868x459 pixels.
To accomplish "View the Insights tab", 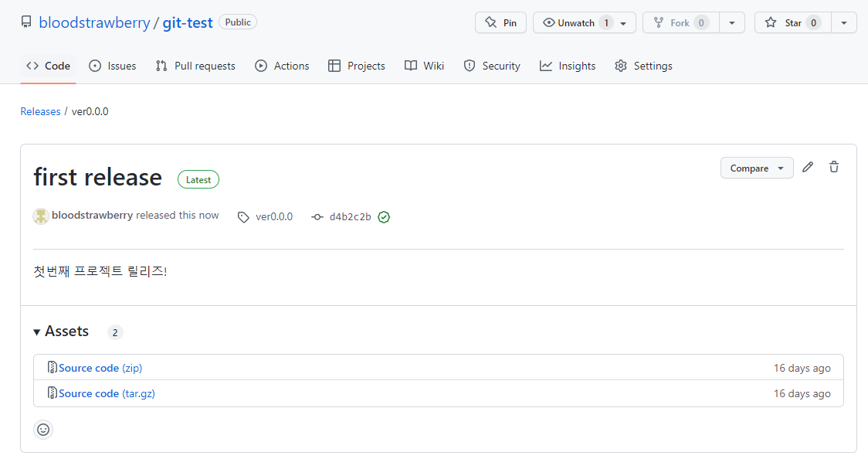I will tap(568, 66).
